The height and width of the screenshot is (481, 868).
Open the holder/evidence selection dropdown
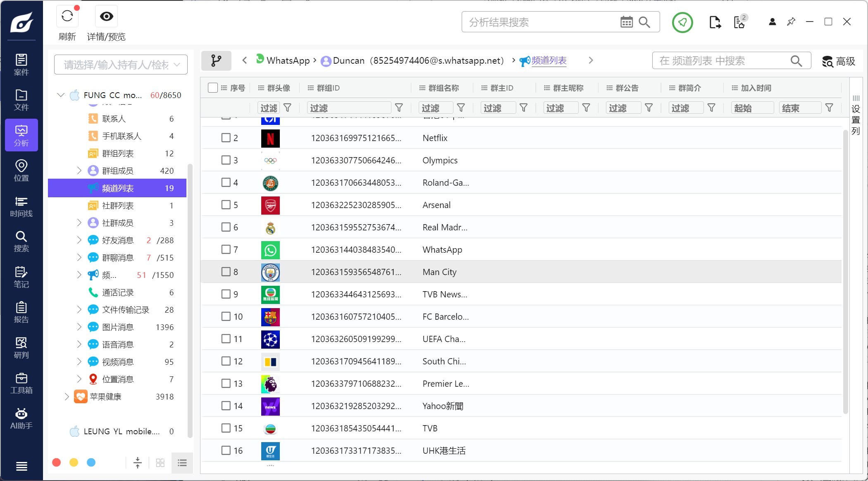[121, 65]
